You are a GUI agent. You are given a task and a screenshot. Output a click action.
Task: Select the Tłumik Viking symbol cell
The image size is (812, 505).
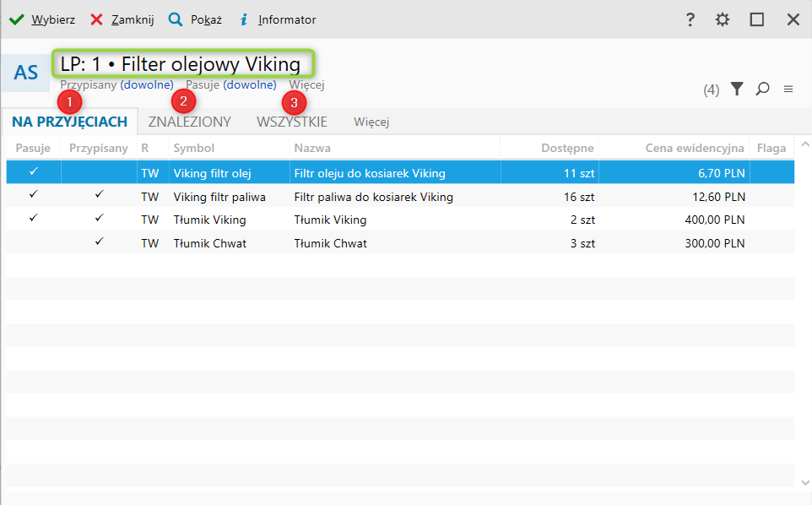pyautogui.click(x=209, y=220)
